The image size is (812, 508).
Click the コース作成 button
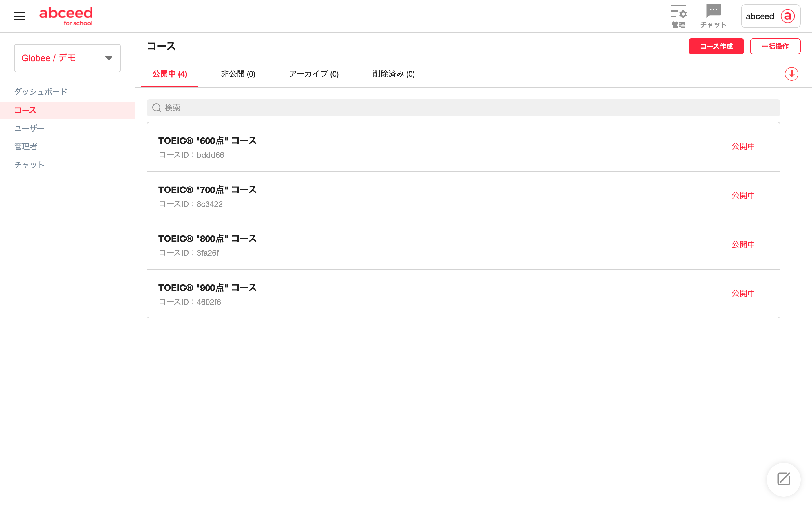716,46
